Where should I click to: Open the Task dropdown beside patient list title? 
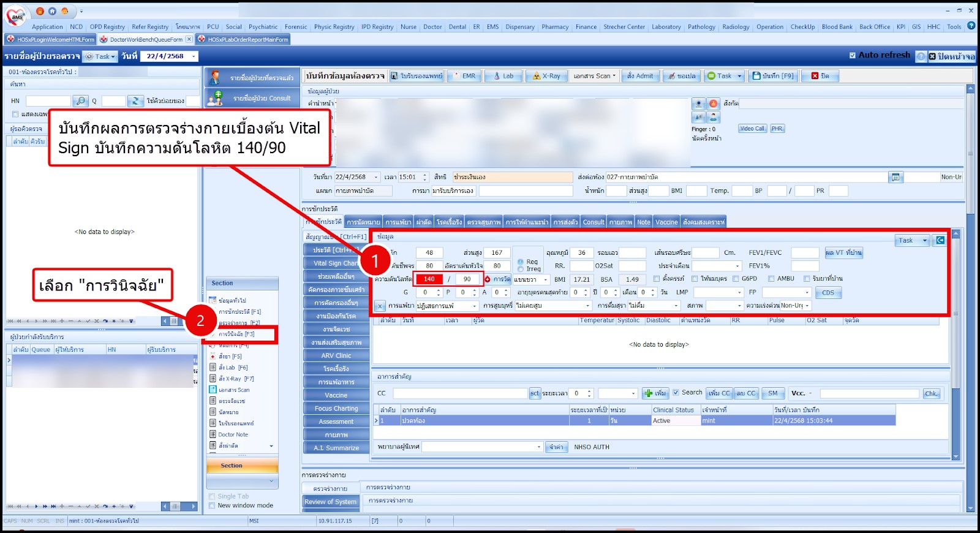tap(101, 56)
